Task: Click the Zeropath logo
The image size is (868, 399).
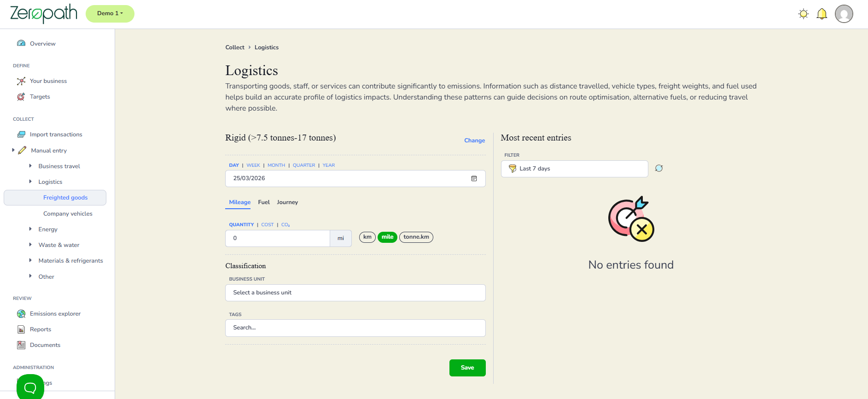Action: pyautogui.click(x=44, y=13)
